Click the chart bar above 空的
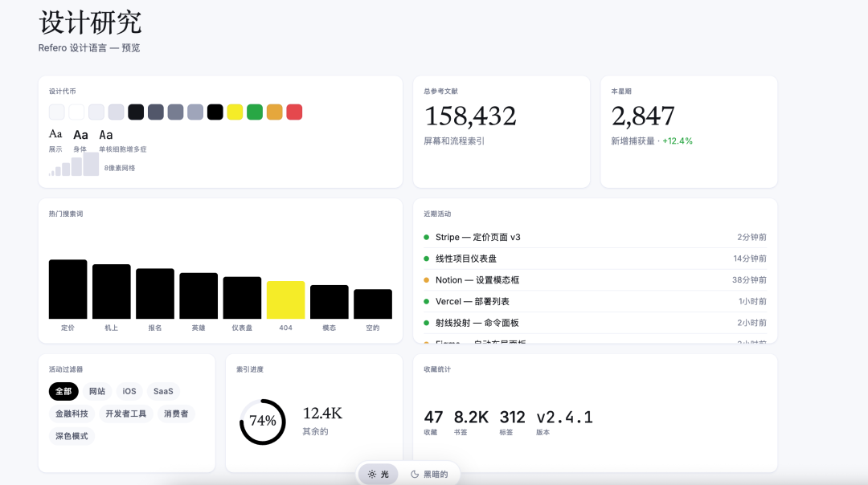The image size is (868, 485). (x=373, y=304)
